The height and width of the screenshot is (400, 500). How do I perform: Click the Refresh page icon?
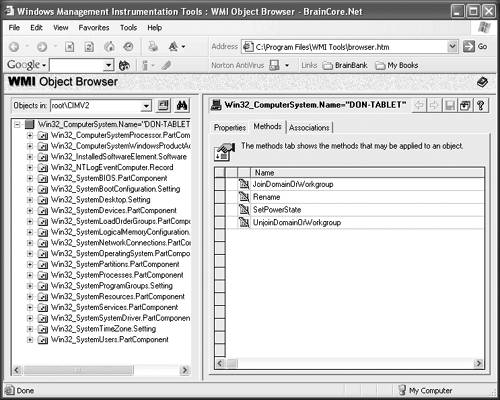(89, 47)
